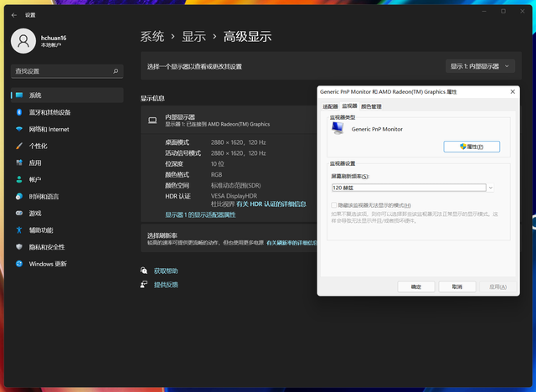Switch to the 颜色管理 tab
Viewport: 536px width, 392px height.
click(371, 106)
